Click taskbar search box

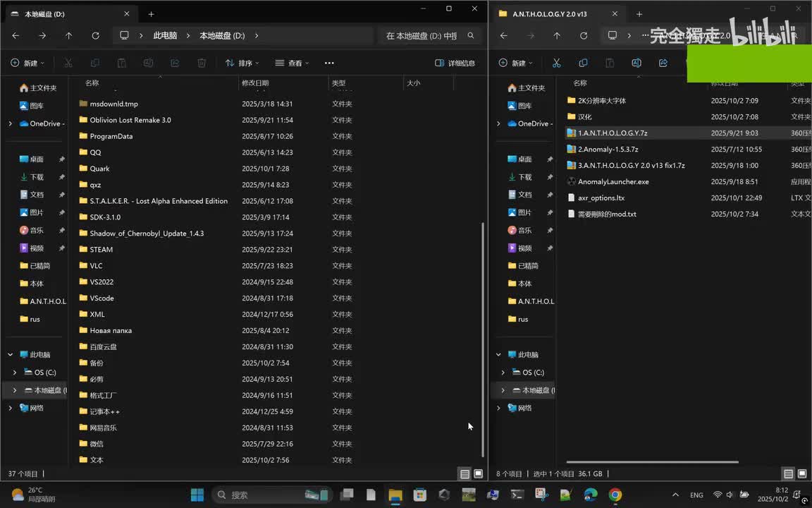(272, 495)
